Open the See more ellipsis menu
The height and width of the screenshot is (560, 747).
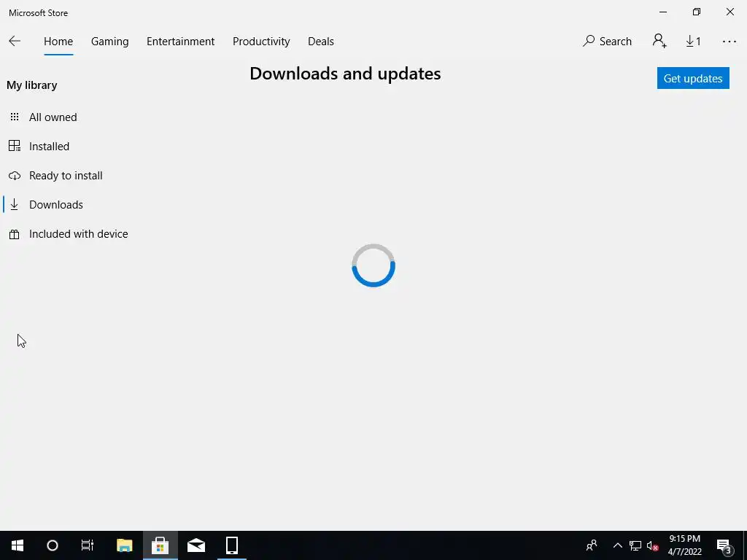729,42
